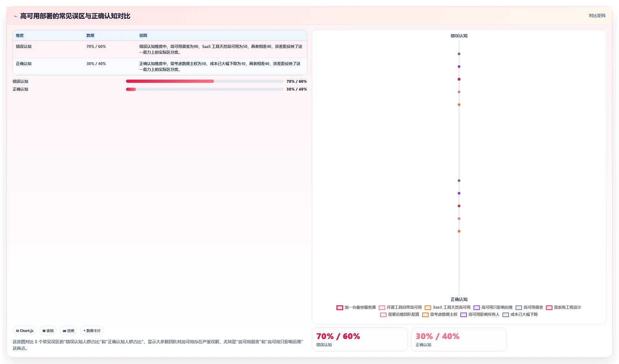The height and width of the screenshot is (364, 619).
Task: Click the pink data point in the lower cluster
Action: [x=459, y=219]
